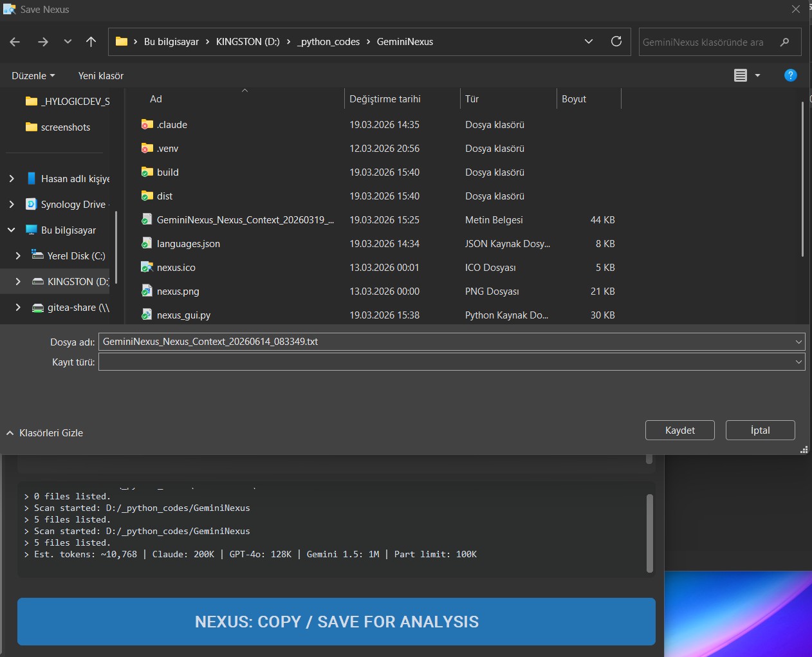Click the search magnifier icon
The image size is (812, 657).
point(784,42)
